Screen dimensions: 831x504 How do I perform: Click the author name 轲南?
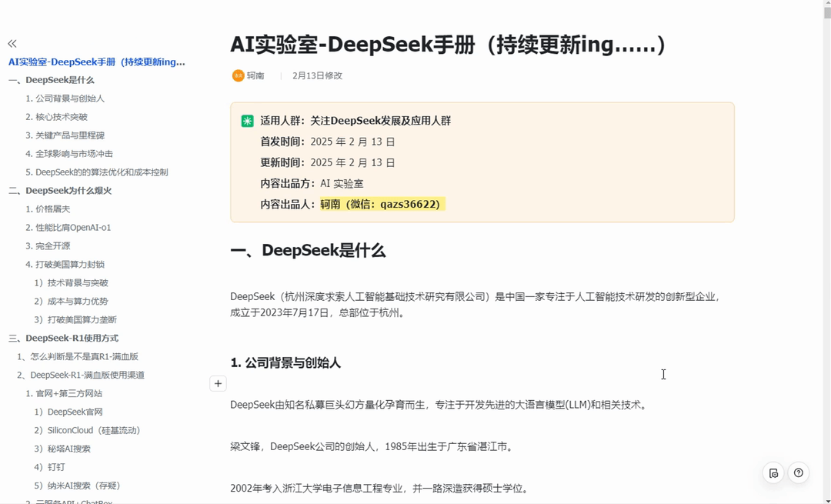[255, 75]
